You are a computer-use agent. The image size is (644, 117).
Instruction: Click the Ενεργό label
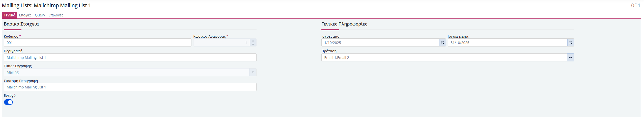[x=10, y=96]
